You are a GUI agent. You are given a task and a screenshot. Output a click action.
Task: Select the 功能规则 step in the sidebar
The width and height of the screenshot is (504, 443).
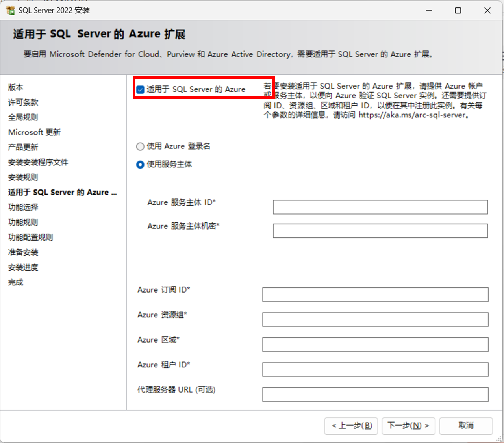pos(23,222)
